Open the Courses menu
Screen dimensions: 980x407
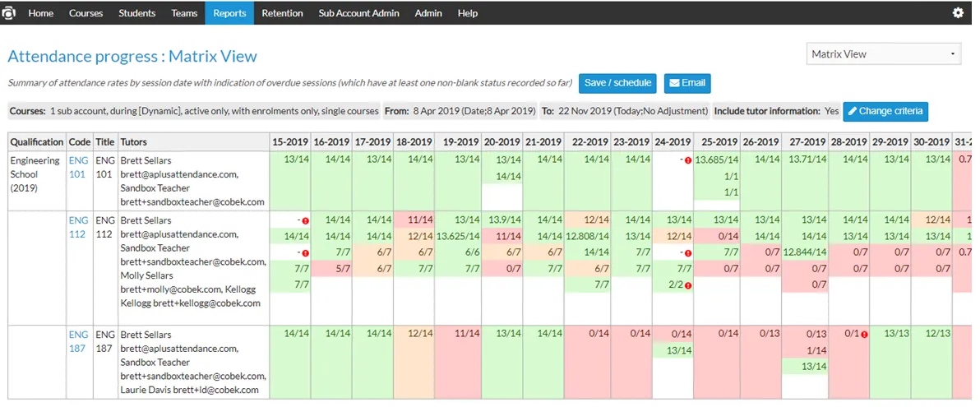[86, 12]
